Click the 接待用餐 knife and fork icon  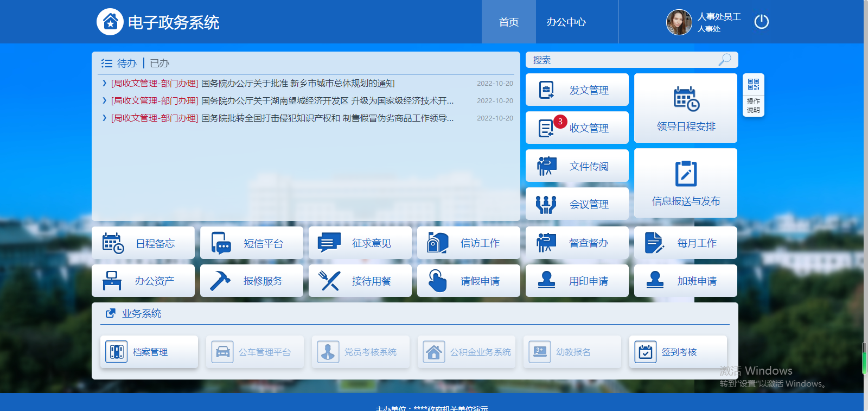tap(329, 281)
